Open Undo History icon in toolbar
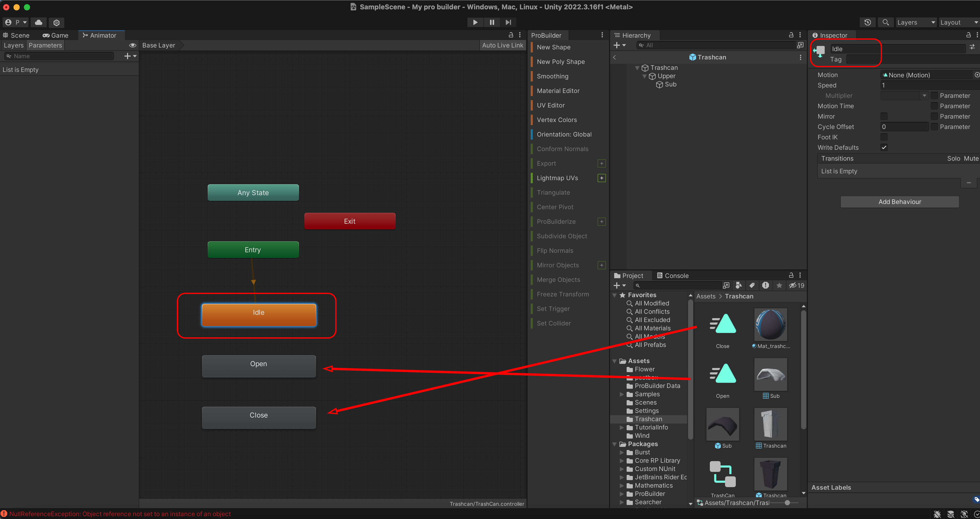The width and height of the screenshot is (980, 519). (867, 23)
